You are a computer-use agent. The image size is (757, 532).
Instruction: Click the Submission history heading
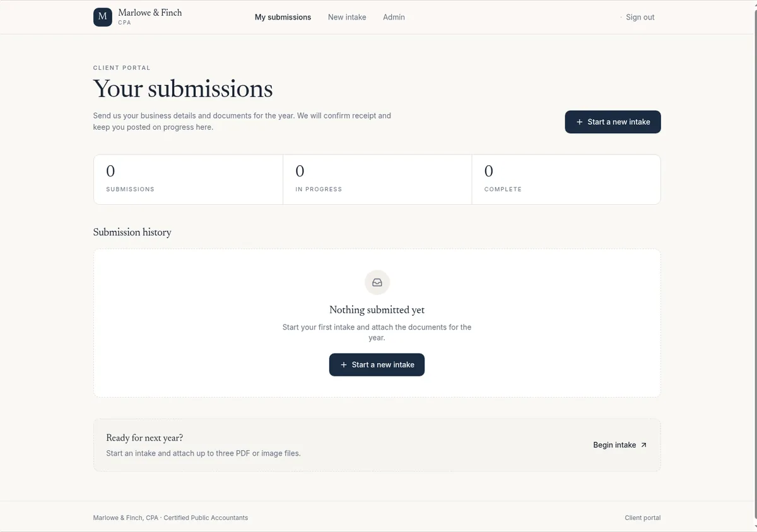coord(132,232)
